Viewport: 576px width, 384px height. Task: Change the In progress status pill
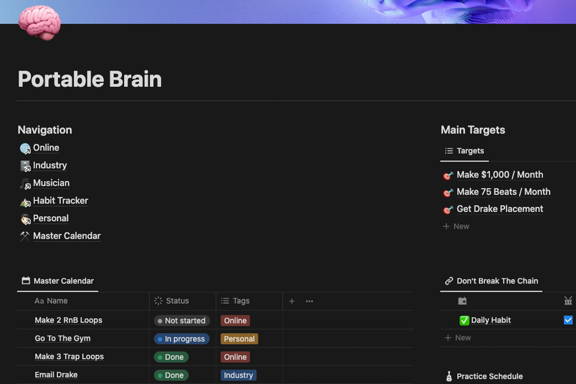pos(181,339)
